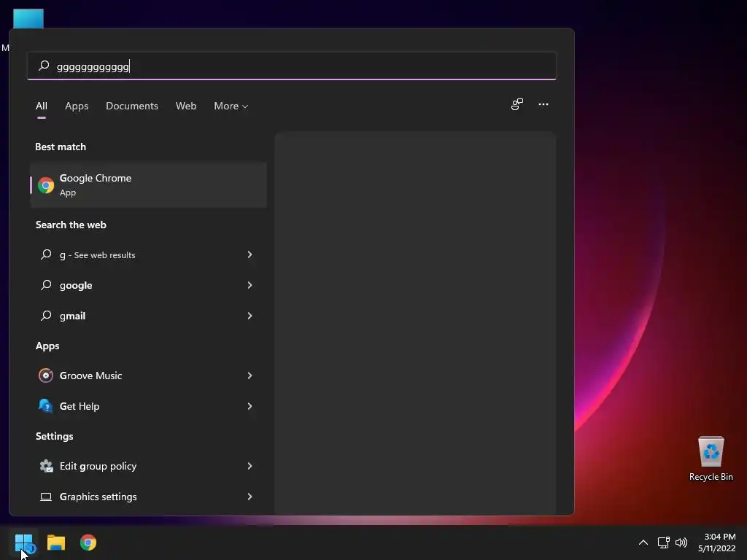Click the 'Recycle Bin' label text
Viewport: 747px width, 560px height.
pos(711,477)
